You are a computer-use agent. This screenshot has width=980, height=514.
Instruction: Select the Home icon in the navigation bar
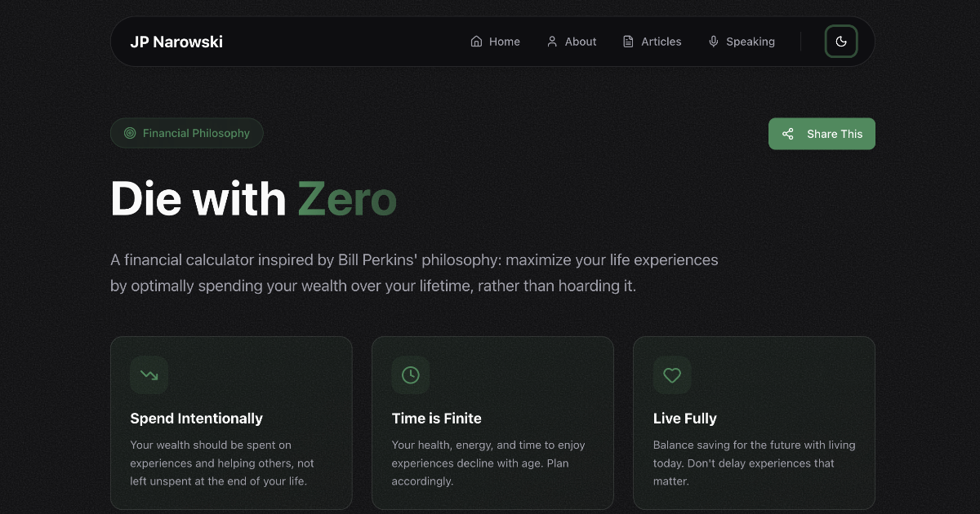click(476, 41)
